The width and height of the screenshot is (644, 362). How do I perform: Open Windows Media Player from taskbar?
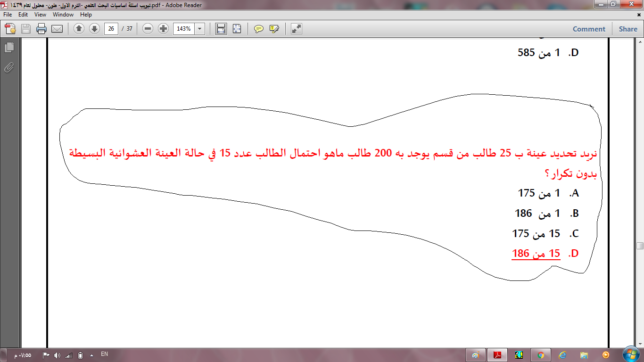[x=605, y=355]
